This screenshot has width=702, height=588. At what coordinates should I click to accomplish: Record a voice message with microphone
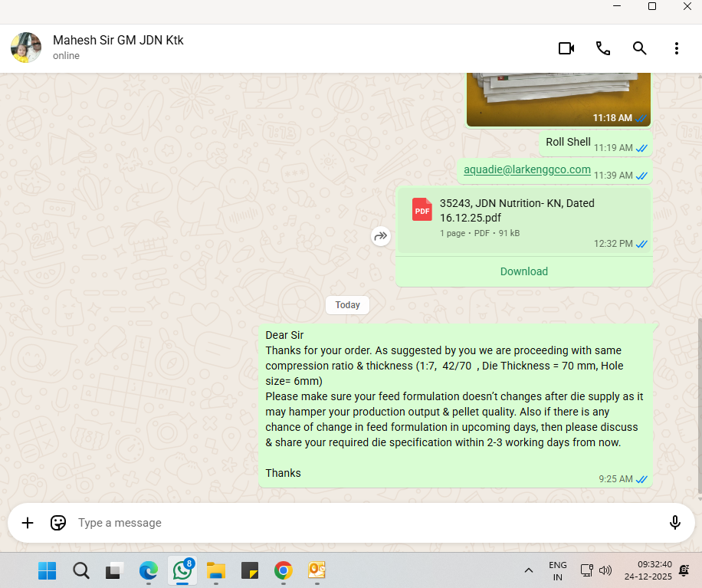[675, 523]
